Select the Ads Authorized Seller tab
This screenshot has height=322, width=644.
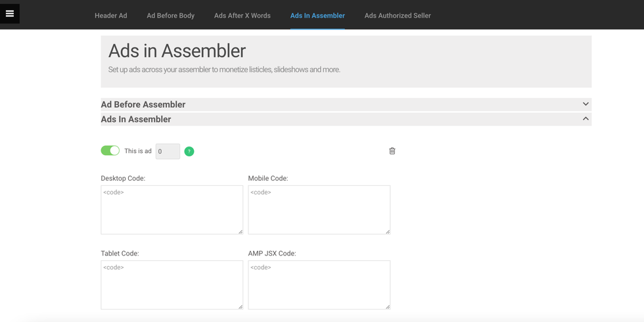398,16
